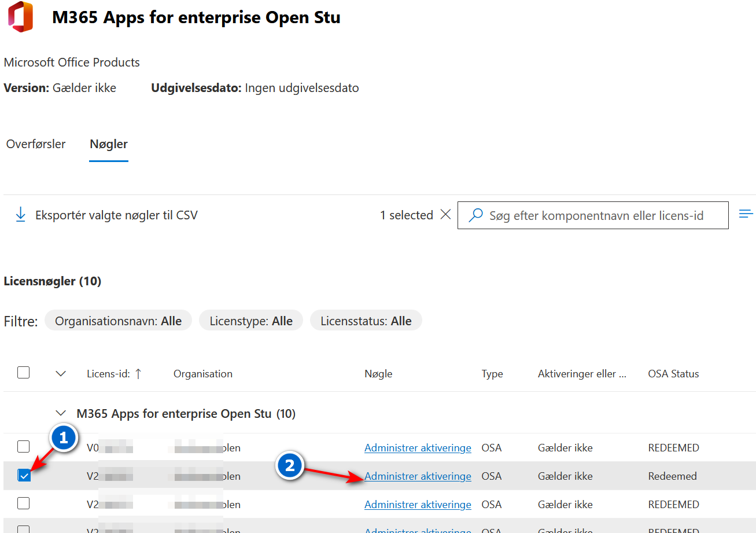Click the OSA Status column header
Screen dimensions: 756x533
click(673, 374)
